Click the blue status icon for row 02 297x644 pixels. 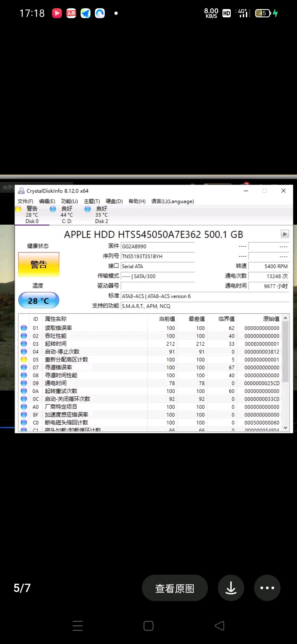click(x=24, y=336)
